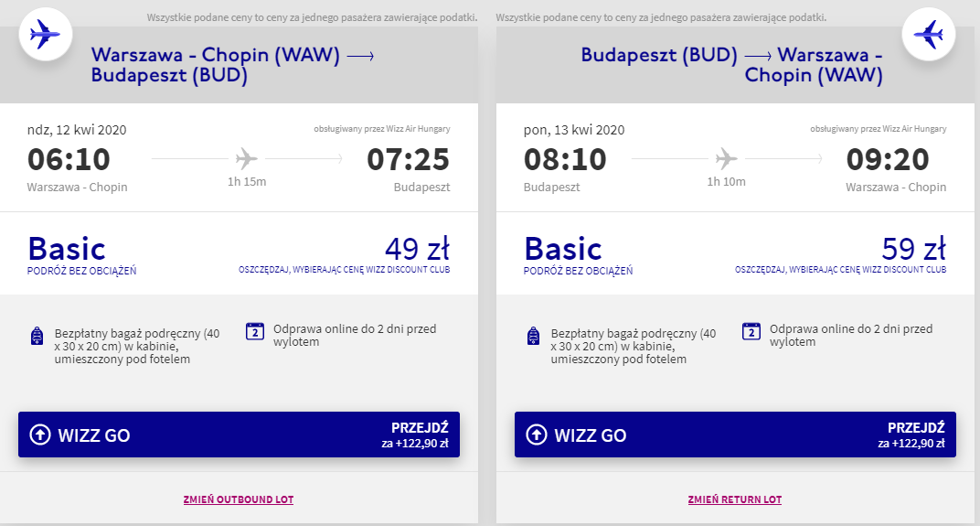Screen dimensions: 980x526
Task: Click outbound Wizz Discount Club savings text
Action: [344, 270]
